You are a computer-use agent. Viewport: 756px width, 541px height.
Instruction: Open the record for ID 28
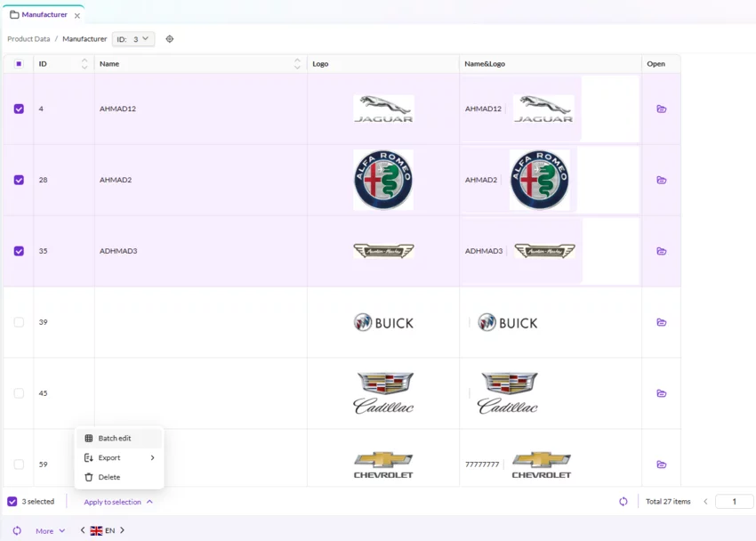[662, 180]
